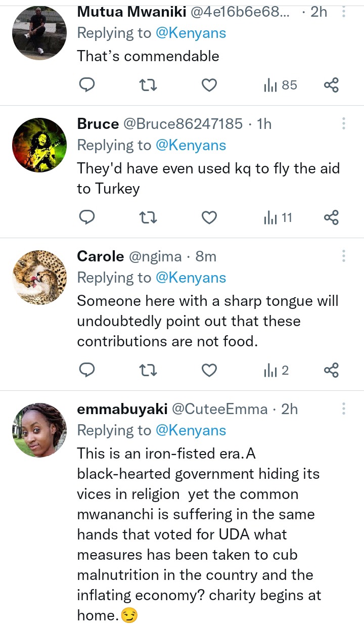364x630 pixels.
Task: Open @Kenyans link in Carole's reply
Action: pyautogui.click(x=191, y=278)
